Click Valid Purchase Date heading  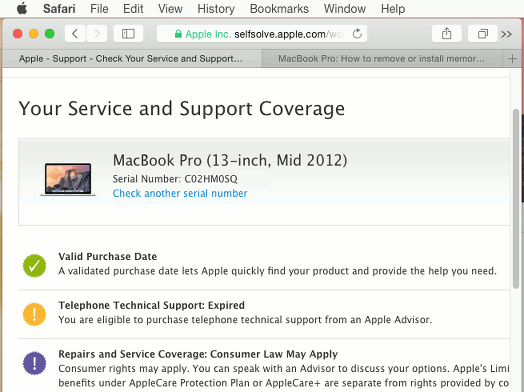click(108, 256)
